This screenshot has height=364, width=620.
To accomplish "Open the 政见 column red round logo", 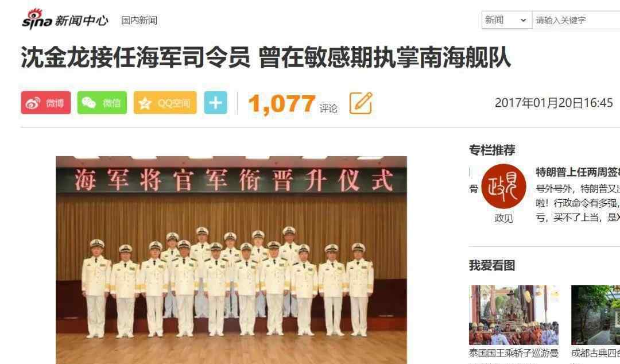I will point(504,187).
